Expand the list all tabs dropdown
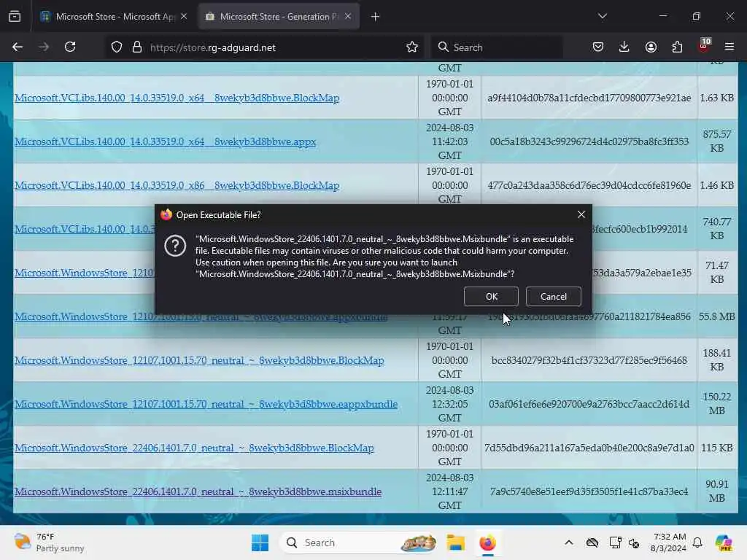The width and height of the screenshot is (747, 560). click(602, 16)
